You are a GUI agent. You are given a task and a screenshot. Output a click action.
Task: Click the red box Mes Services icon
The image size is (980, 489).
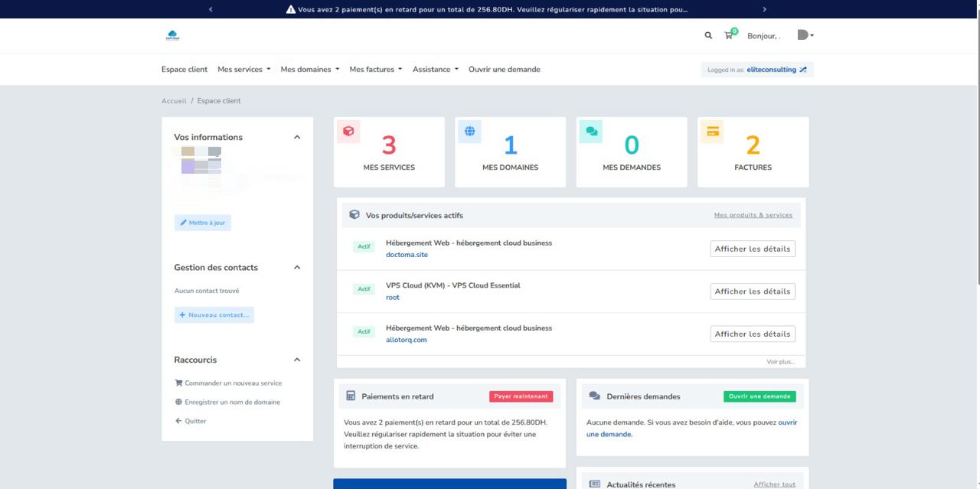[x=348, y=132]
